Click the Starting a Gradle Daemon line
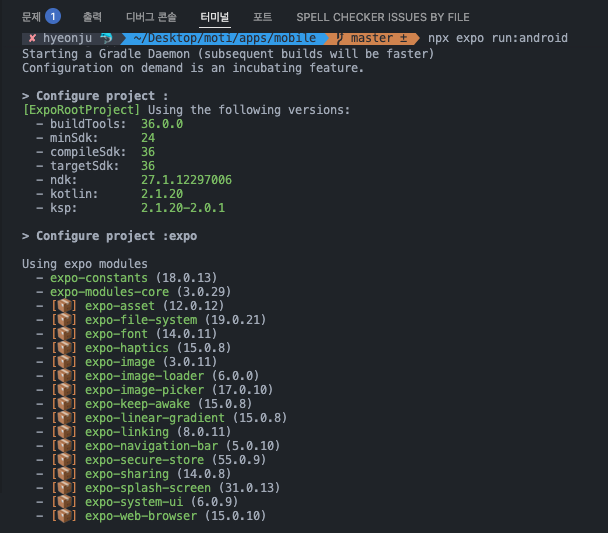608x533 pixels. [x=228, y=54]
